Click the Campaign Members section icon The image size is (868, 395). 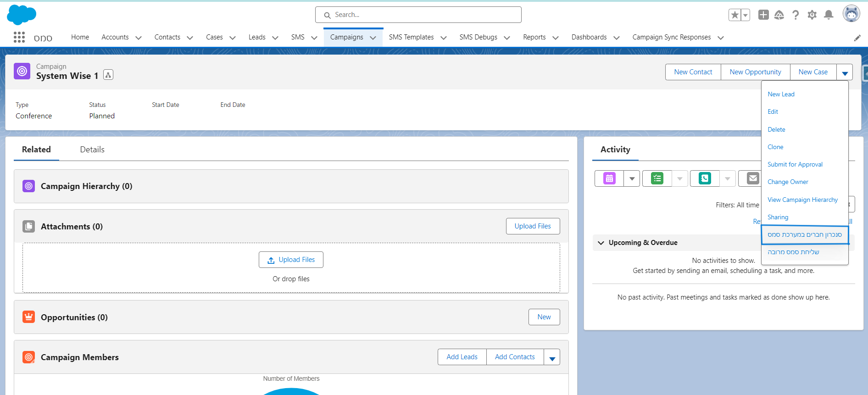[28, 357]
